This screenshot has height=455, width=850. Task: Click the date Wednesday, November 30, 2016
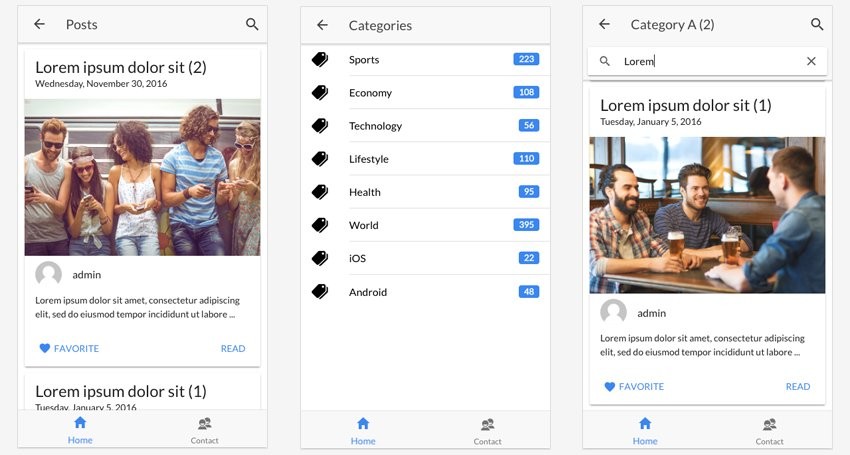pos(101,84)
